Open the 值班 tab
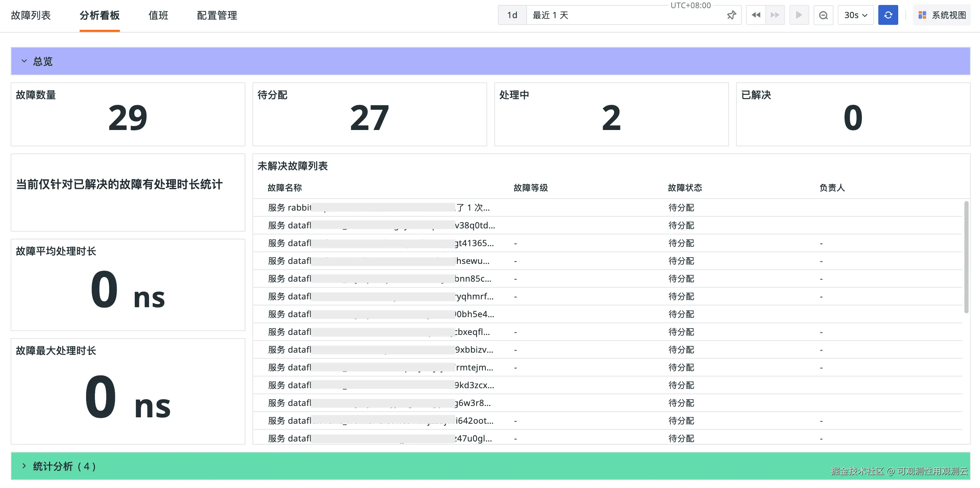This screenshot has height=488, width=980. pyautogui.click(x=158, y=15)
